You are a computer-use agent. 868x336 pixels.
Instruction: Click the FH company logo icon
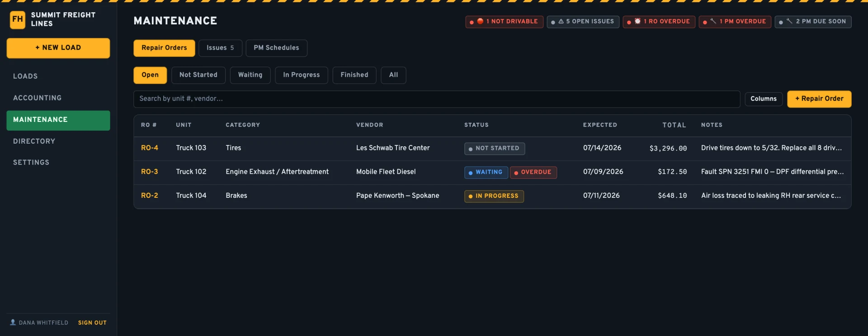pos(18,19)
